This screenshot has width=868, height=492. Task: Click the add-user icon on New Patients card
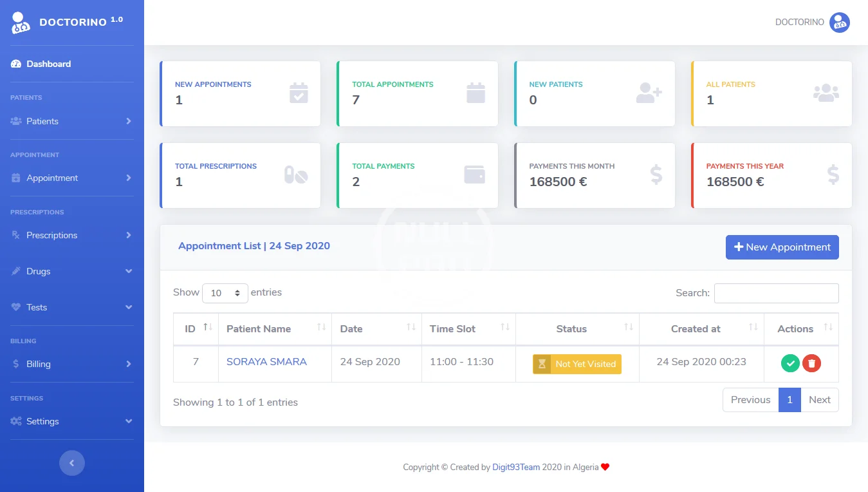coord(649,93)
